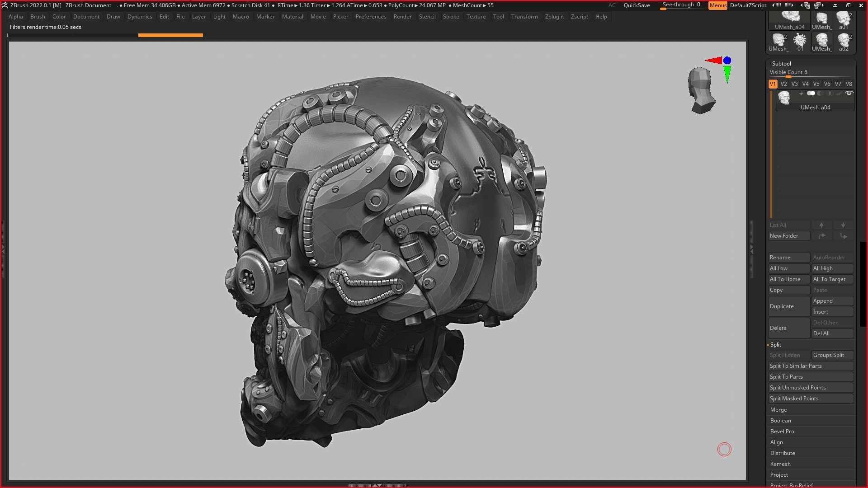Toggle subtool boolean intersection mode icon

point(830,93)
